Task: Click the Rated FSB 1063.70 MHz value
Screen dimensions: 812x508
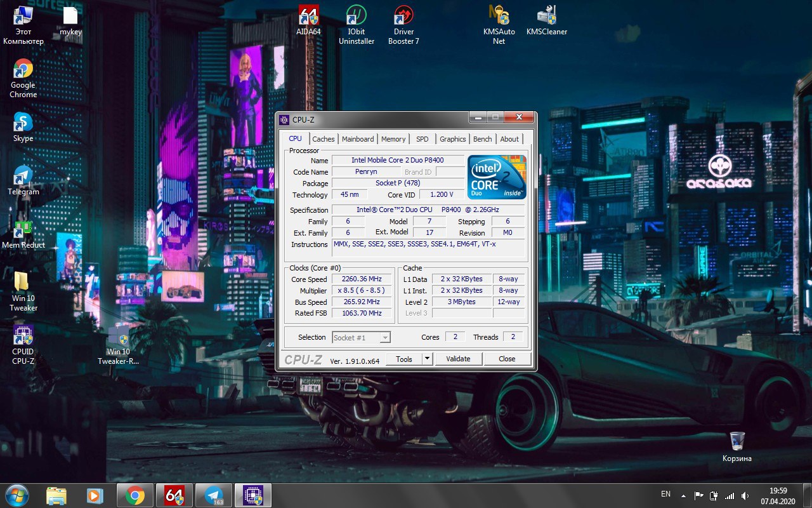Action: [362, 313]
